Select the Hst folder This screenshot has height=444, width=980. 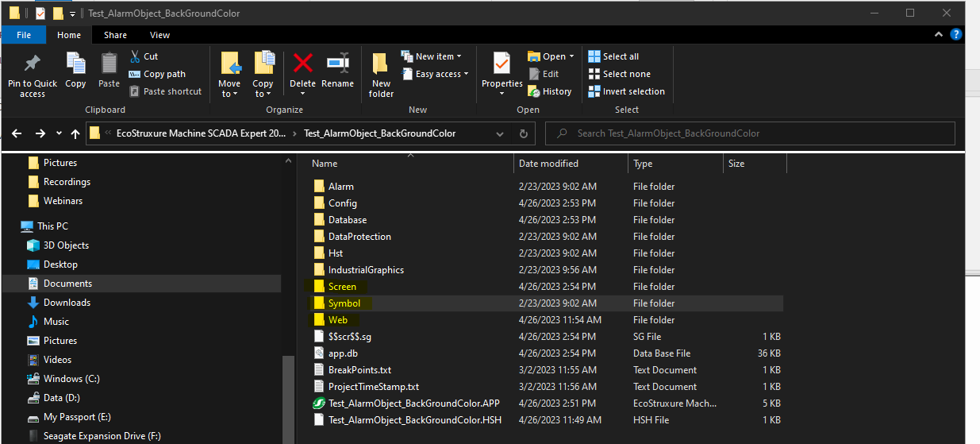pos(336,253)
